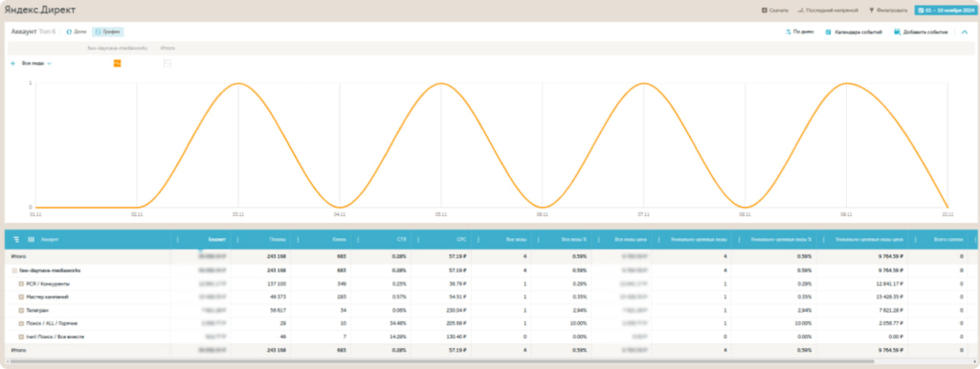This screenshot has height=369, width=980.
Task: Sort by CPC column header
Action: (461, 239)
